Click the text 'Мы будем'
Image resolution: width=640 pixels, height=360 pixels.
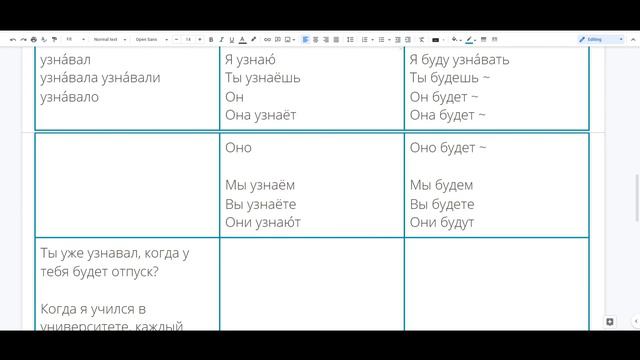441,185
